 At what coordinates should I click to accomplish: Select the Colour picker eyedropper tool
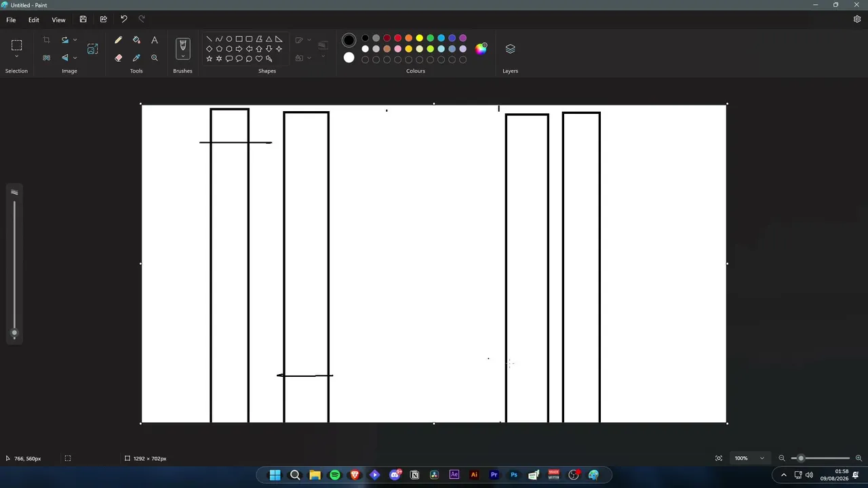pyautogui.click(x=136, y=58)
